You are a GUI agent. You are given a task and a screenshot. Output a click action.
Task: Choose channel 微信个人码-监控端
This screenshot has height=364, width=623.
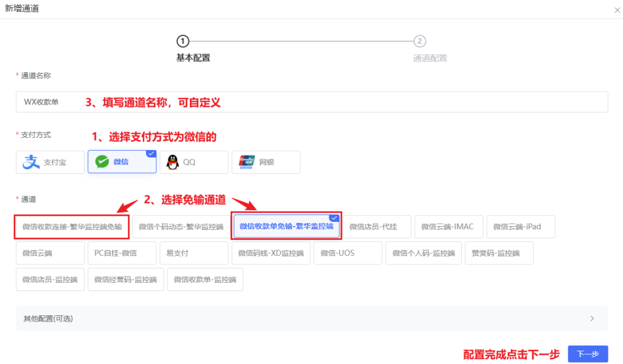click(x=423, y=253)
